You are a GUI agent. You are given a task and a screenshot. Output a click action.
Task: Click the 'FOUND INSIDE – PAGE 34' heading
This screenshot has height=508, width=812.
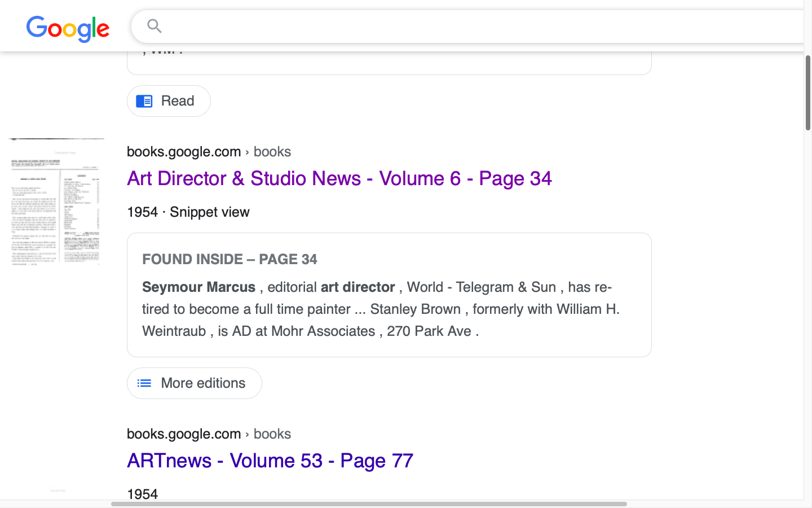(x=230, y=259)
